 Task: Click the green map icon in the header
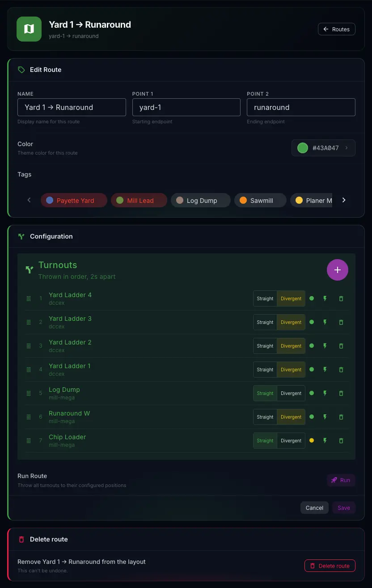29,29
